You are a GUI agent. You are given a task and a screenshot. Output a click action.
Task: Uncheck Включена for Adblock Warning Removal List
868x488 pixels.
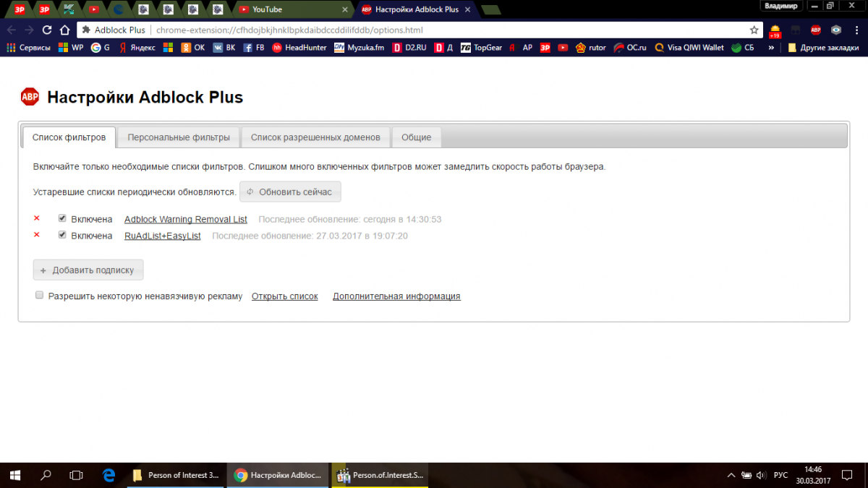pos(62,218)
